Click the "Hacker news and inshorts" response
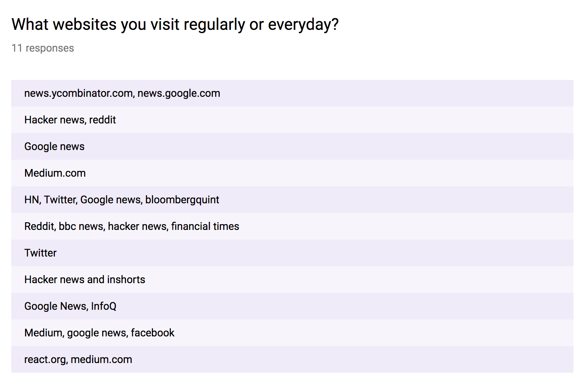Image resolution: width=588 pixels, height=384 pixels. [84, 280]
